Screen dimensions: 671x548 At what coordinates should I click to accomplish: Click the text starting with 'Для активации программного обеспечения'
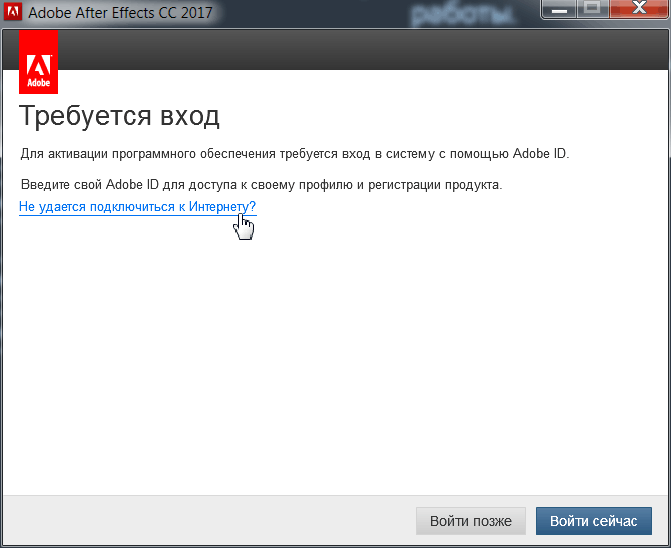coord(295,154)
